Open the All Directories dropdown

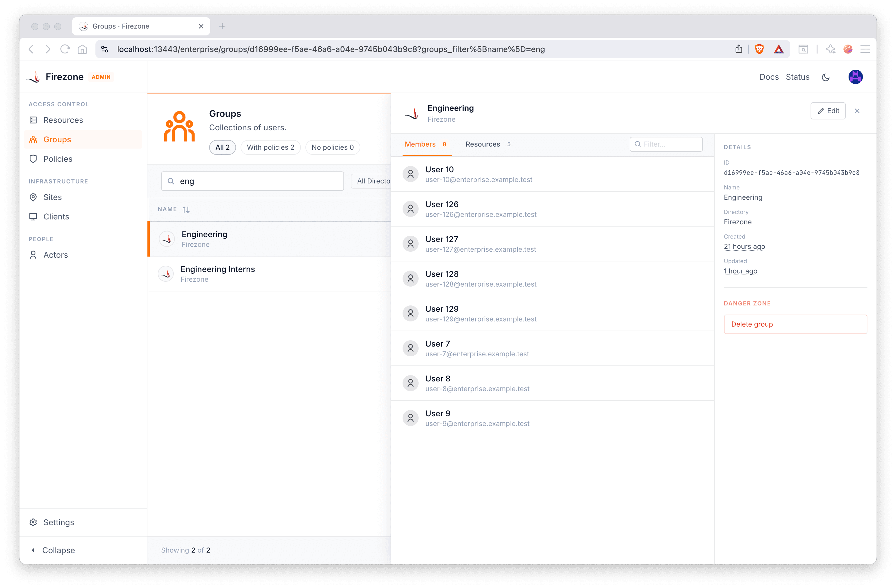(373, 181)
